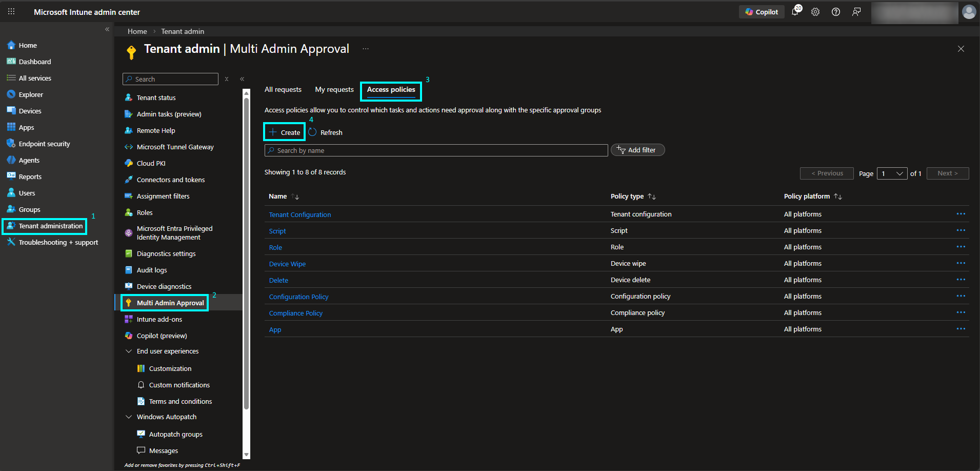Image resolution: width=980 pixels, height=471 pixels.
Task: Click the Devices icon in sidebar
Action: click(11, 111)
